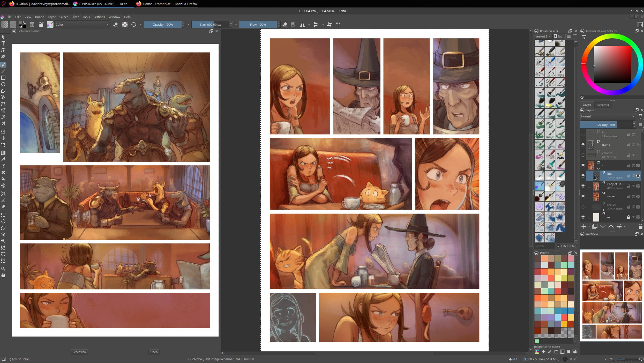Toggle eraser mode in the top toolbar
This screenshot has height=363, width=644.
click(x=116, y=25)
